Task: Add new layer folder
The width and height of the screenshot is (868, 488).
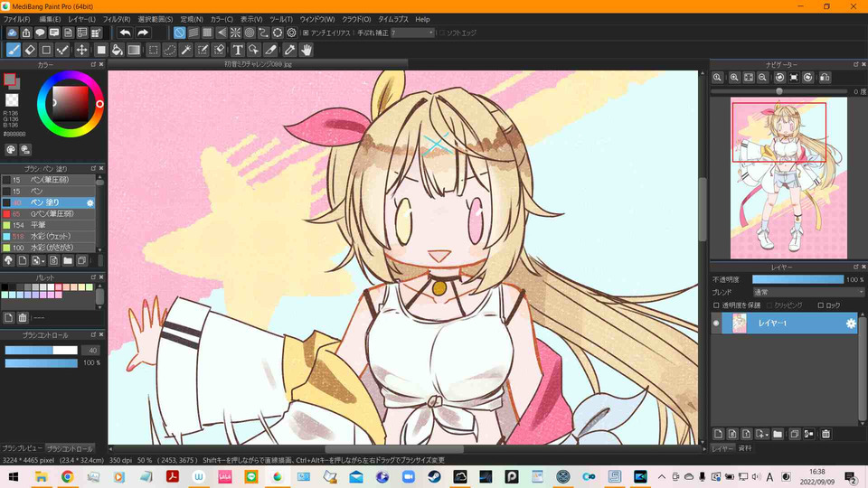Action: pos(778,435)
